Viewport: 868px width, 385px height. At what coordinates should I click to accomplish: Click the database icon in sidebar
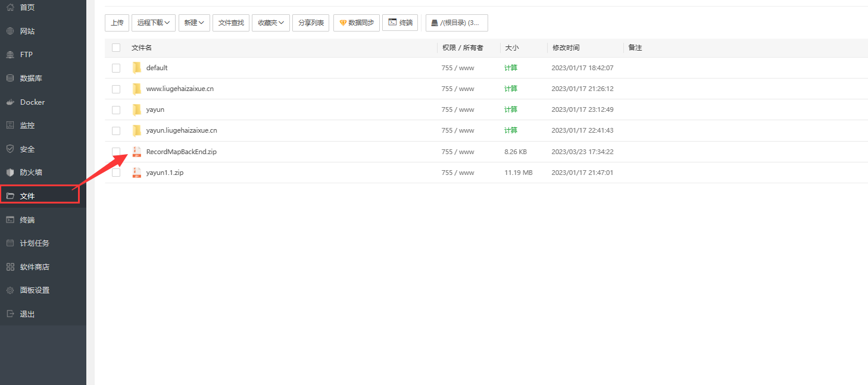(x=10, y=78)
